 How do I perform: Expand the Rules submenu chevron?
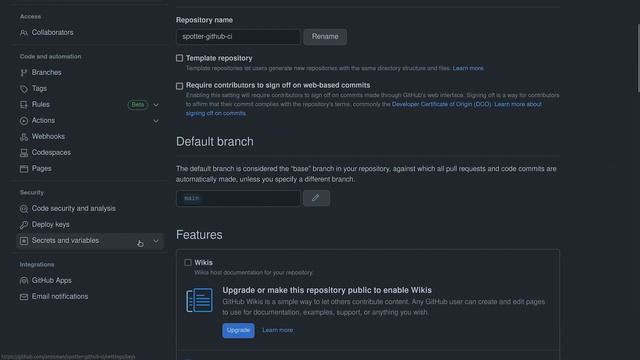point(156,105)
